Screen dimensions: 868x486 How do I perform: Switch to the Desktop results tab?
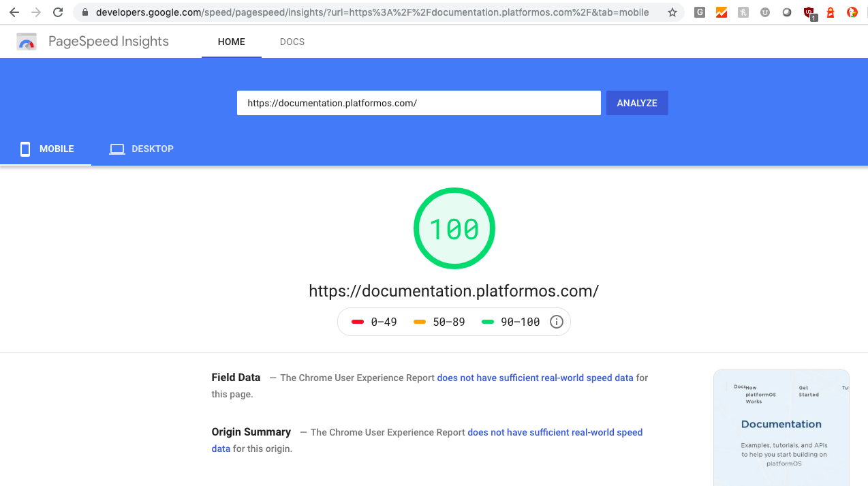coord(142,149)
